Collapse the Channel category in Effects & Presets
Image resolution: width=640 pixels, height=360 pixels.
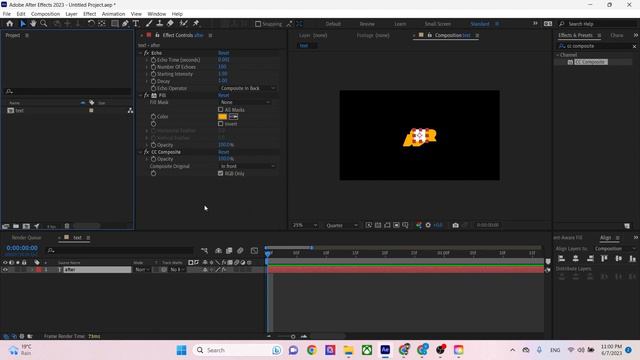coord(558,55)
